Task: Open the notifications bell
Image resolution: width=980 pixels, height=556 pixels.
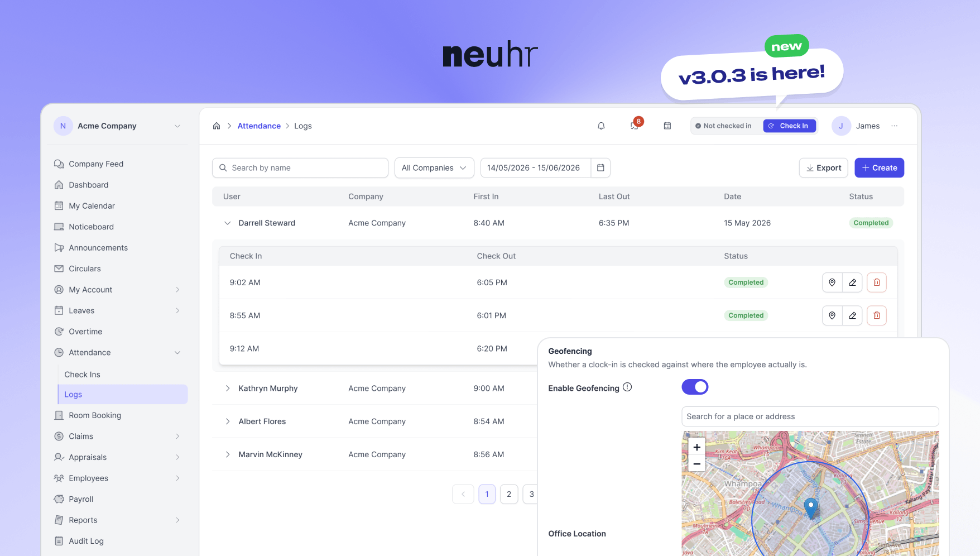Action: click(601, 126)
